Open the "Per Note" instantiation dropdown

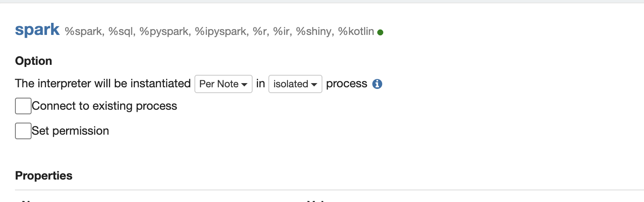[x=224, y=84]
